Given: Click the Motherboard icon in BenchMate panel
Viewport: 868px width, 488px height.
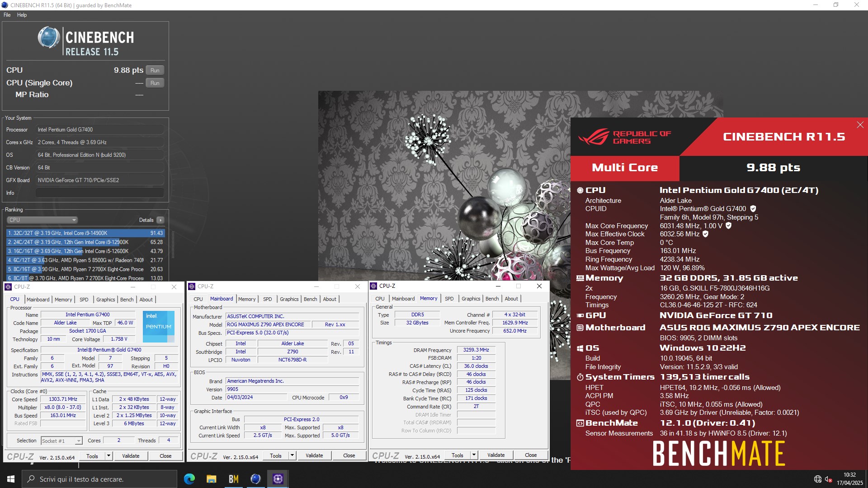Looking at the screenshot, I should tap(580, 328).
